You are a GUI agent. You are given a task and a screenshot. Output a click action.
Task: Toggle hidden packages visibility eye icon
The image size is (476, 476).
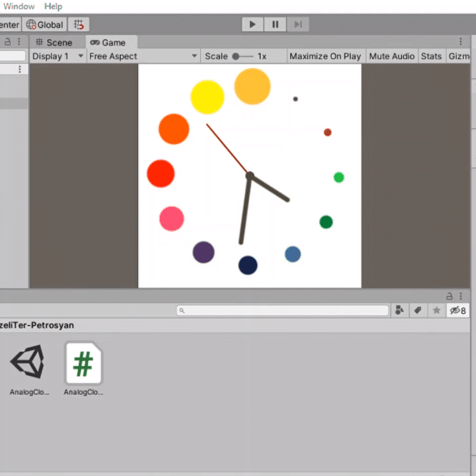pos(457,311)
